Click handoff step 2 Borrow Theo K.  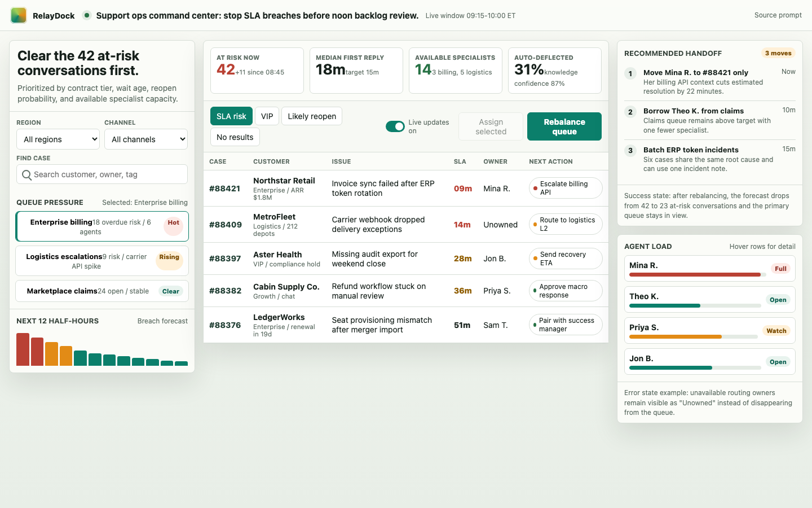pyautogui.click(x=710, y=120)
